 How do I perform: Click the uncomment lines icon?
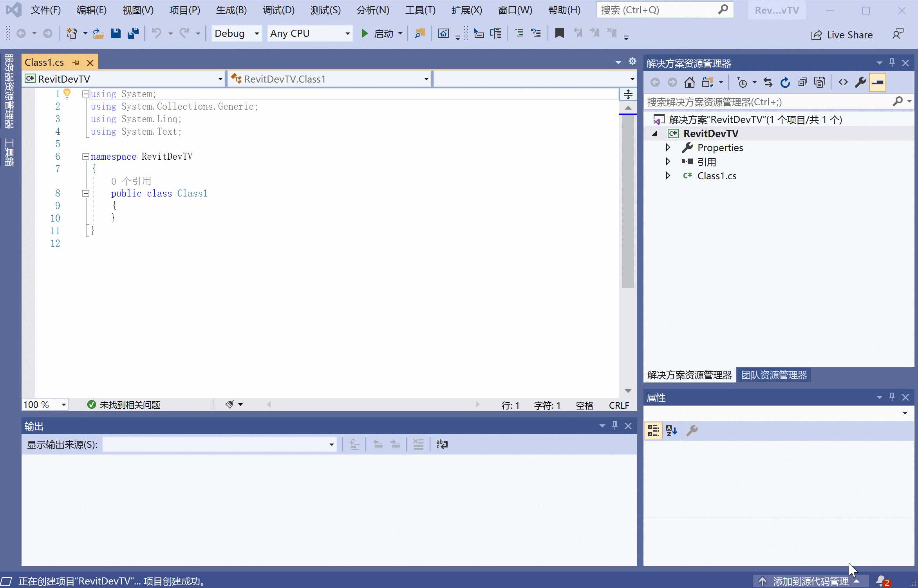[x=536, y=34]
